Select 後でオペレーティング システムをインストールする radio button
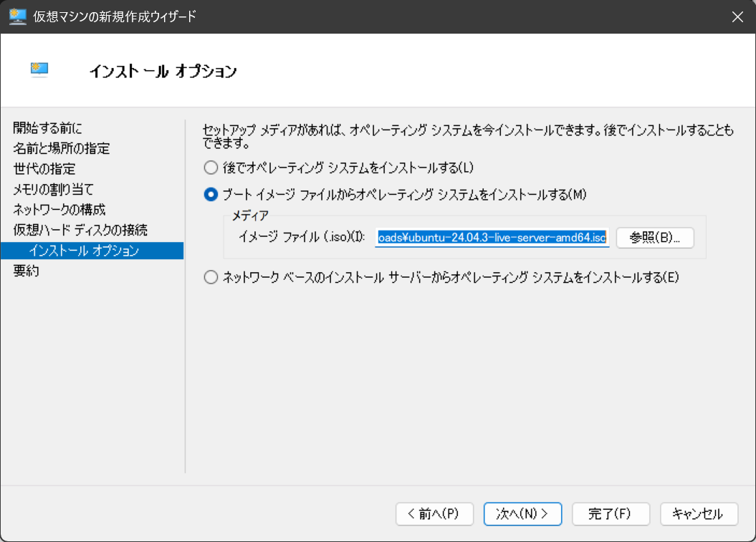The height and width of the screenshot is (542, 756). [x=211, y=168]
